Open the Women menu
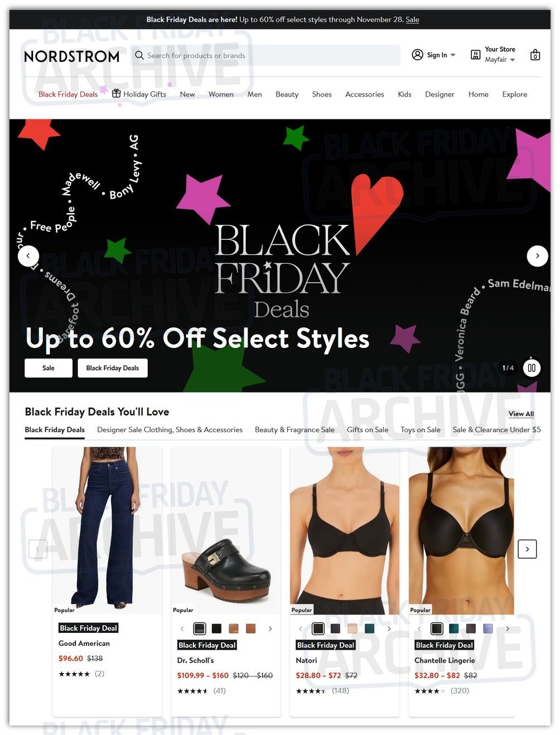 pos(221,94)
